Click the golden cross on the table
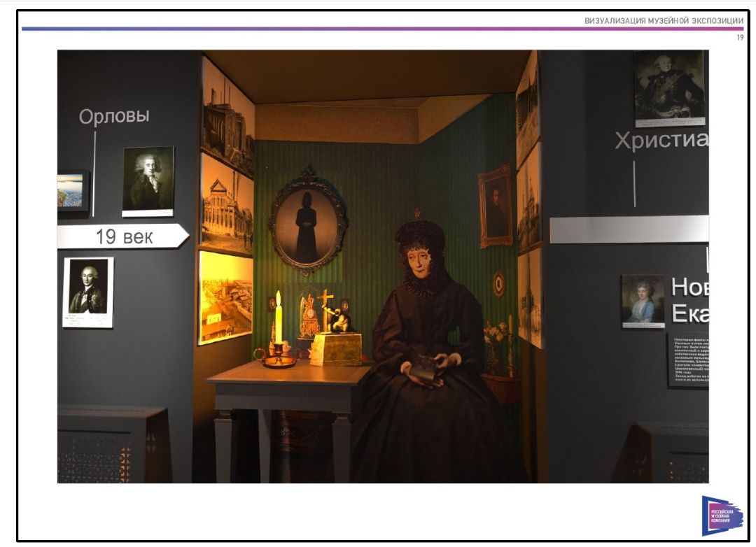This screenshot has height=547, width=756. pos(326,311)
